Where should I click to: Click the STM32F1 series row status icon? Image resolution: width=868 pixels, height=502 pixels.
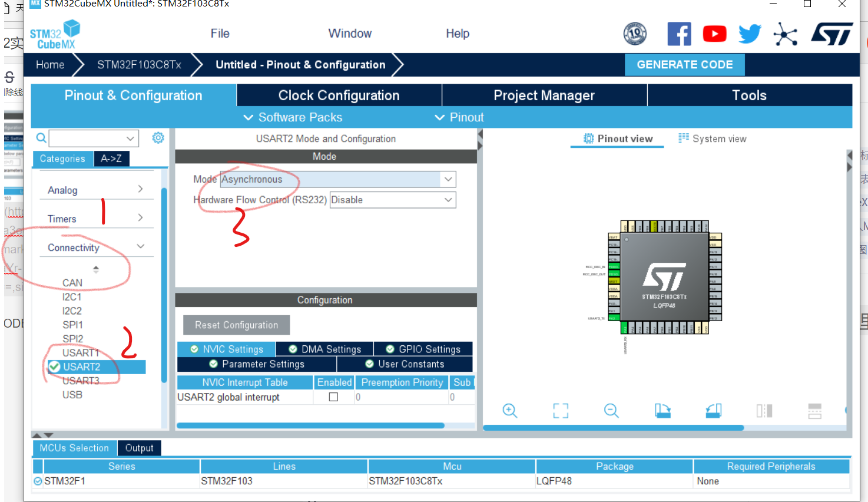[38, 481]
